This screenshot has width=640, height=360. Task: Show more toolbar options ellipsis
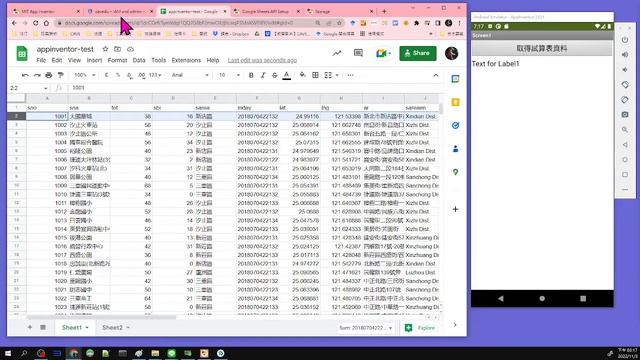(350, 75)
